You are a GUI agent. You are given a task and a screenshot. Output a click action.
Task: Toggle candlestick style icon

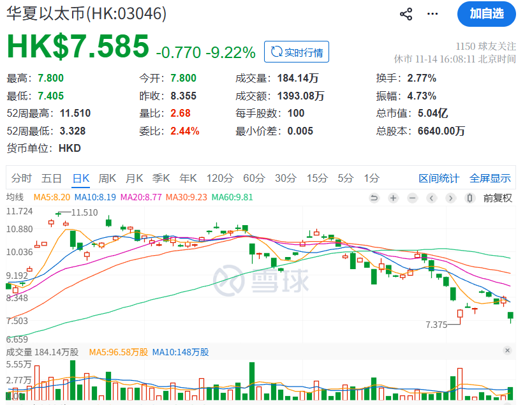[x=469, y=198]
